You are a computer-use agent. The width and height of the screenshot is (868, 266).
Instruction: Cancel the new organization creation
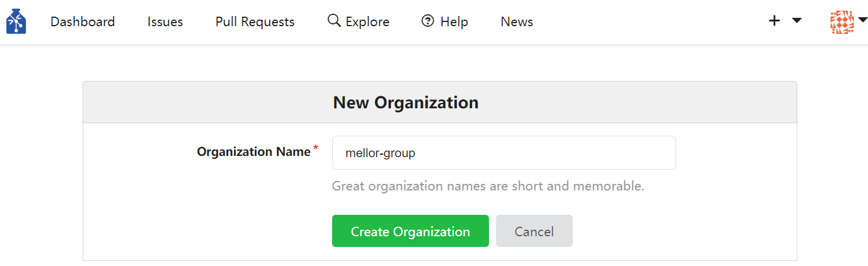click(x=534, y=231)
